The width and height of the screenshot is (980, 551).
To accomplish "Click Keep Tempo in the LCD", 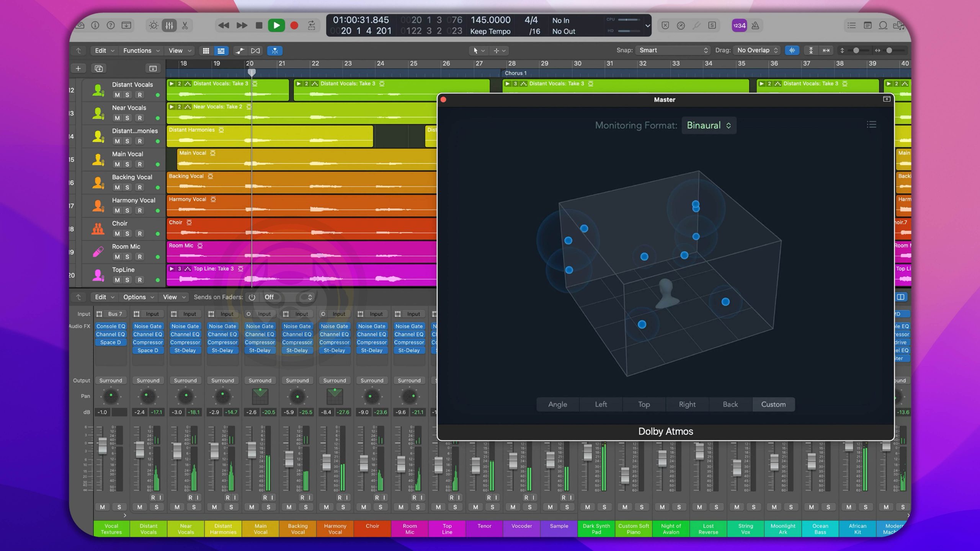I will (490, 31).
